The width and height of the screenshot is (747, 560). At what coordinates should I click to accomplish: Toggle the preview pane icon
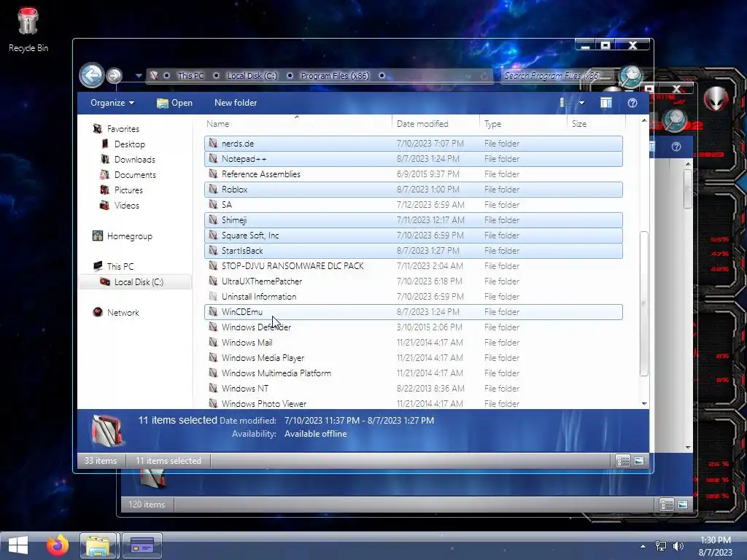pos(606,103)
